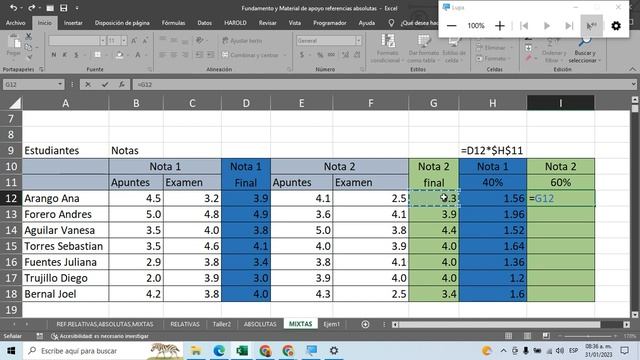
Task: Click the Undo arrow in the title bar
Action: coord(13,8)
